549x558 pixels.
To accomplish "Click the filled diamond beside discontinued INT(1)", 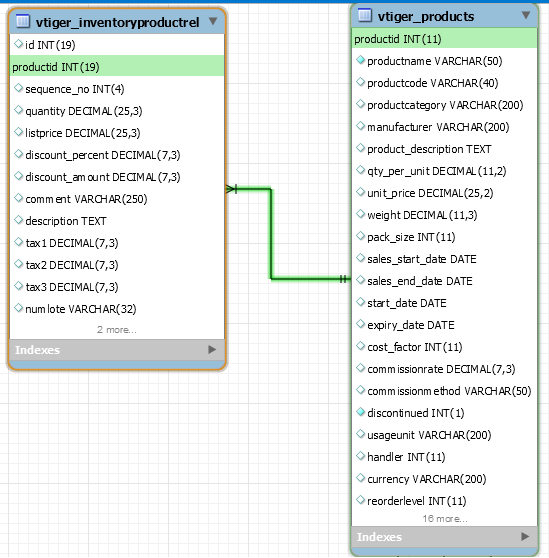I will click(360, 412).
